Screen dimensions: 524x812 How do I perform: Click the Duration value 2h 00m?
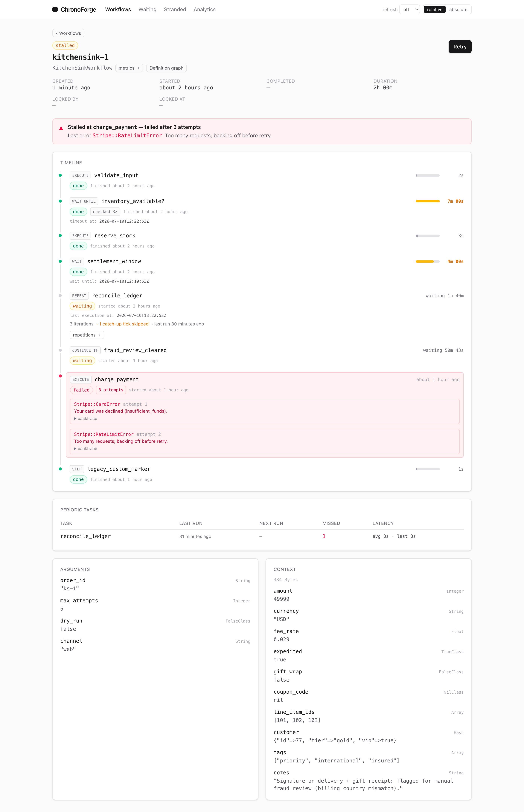(x=383, y=88)
